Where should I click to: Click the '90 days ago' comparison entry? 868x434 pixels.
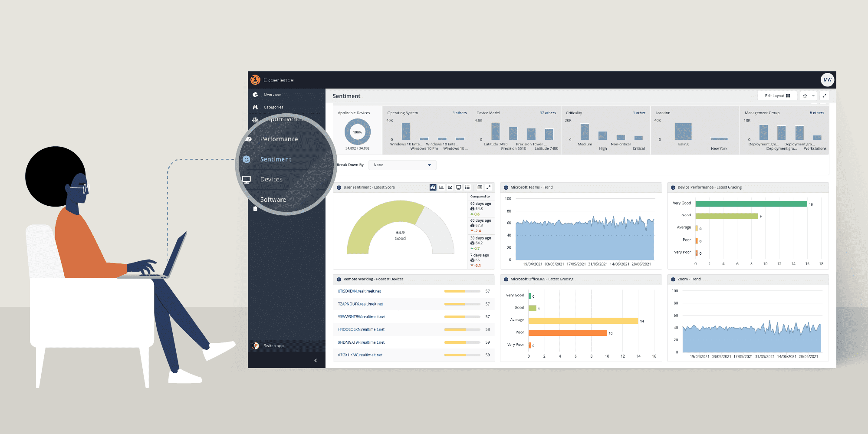(480, 209)
